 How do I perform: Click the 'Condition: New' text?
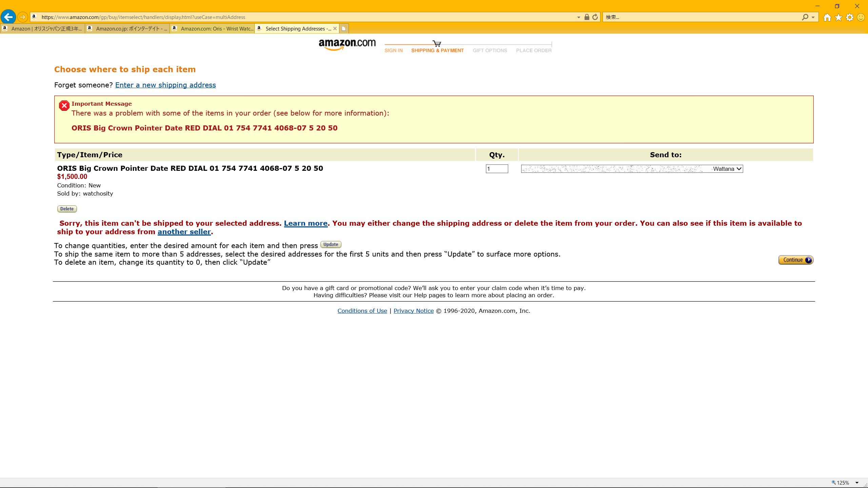[79, 185]
